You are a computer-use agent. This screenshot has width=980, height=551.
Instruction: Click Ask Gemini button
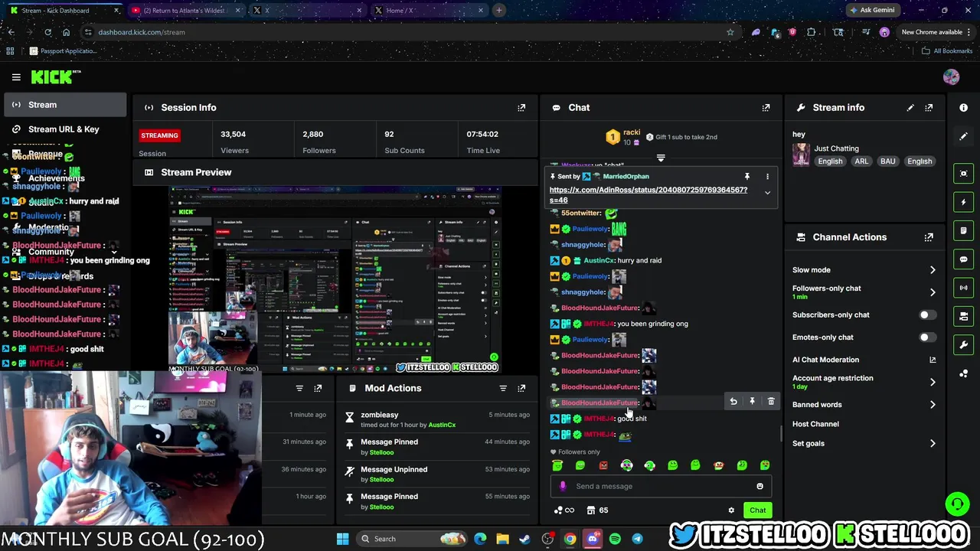tap(872, 11)
